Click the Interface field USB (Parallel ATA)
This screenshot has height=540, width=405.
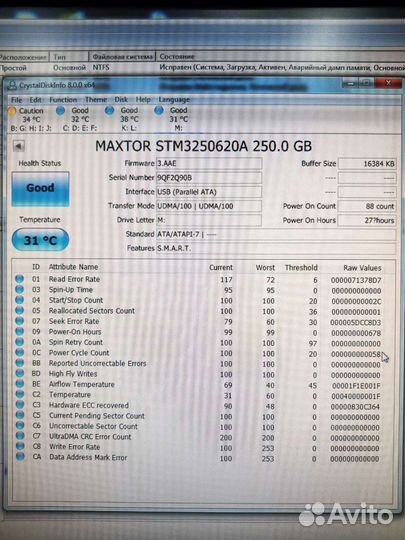[209, 192]
